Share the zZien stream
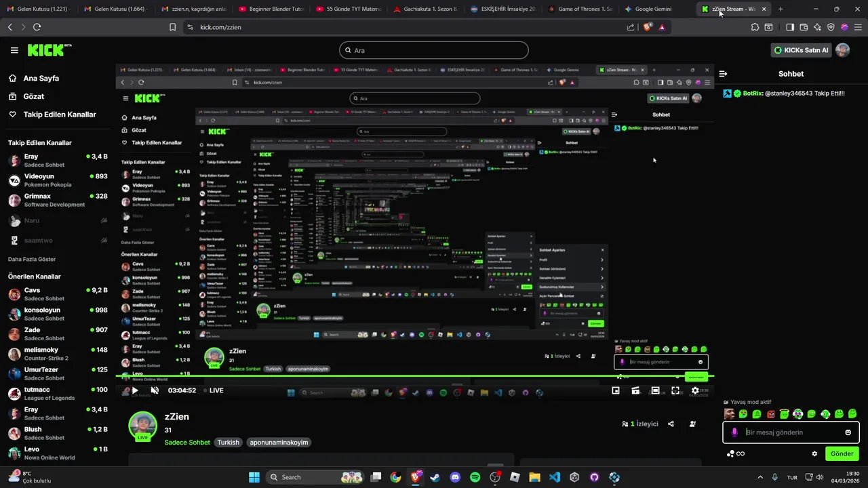 671,424
